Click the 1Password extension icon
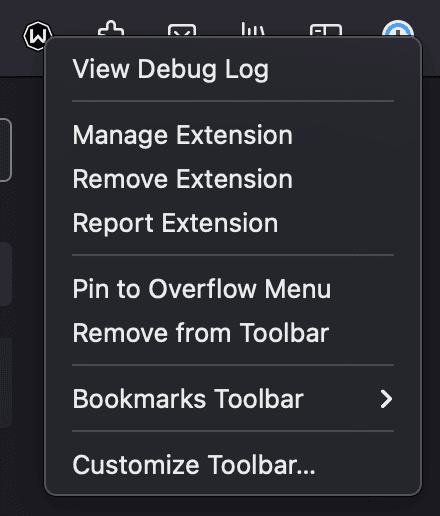The width and height of the screenshot is (440, 516). click(x=398, y=29)
